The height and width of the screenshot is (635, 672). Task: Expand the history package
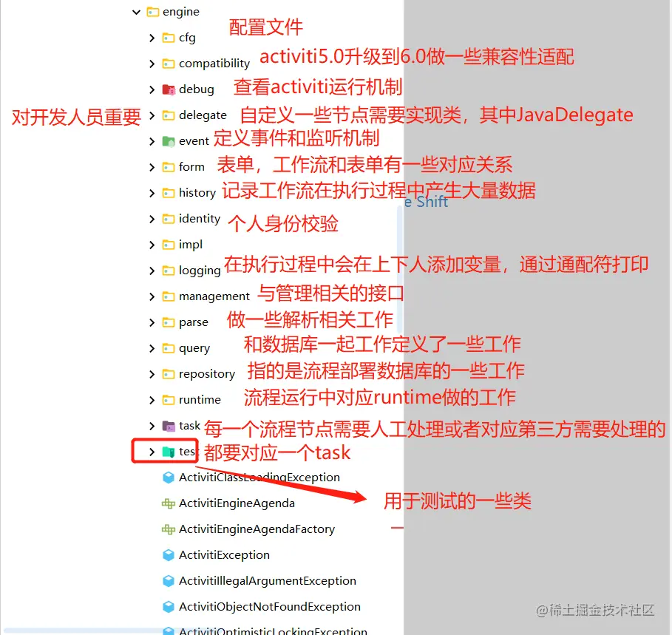pos(150,192)
